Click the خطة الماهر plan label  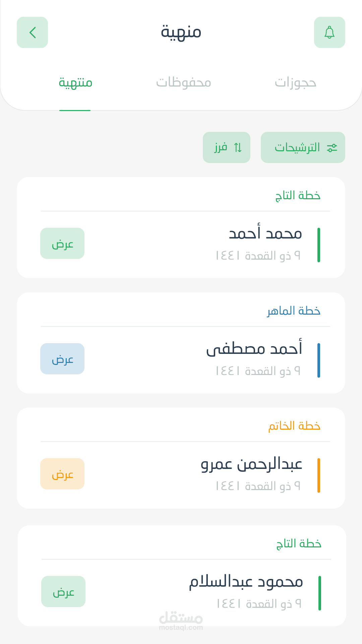294,311
